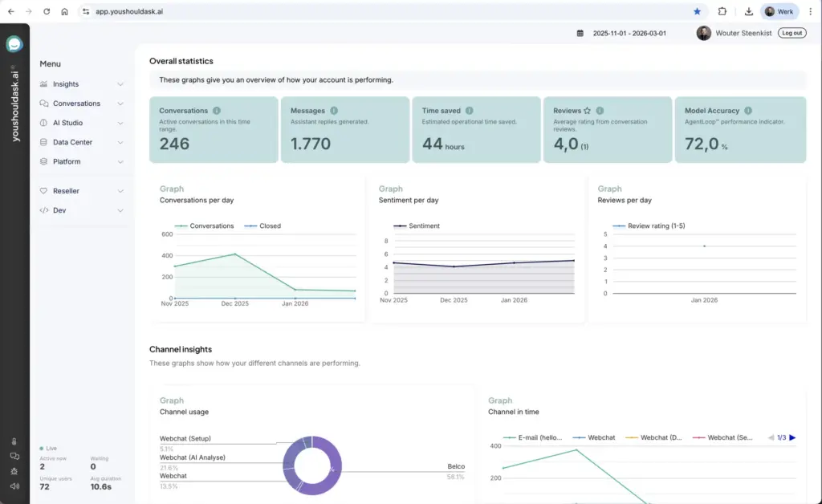Click the youshouldask.ai logo icon

pos(14,45)
